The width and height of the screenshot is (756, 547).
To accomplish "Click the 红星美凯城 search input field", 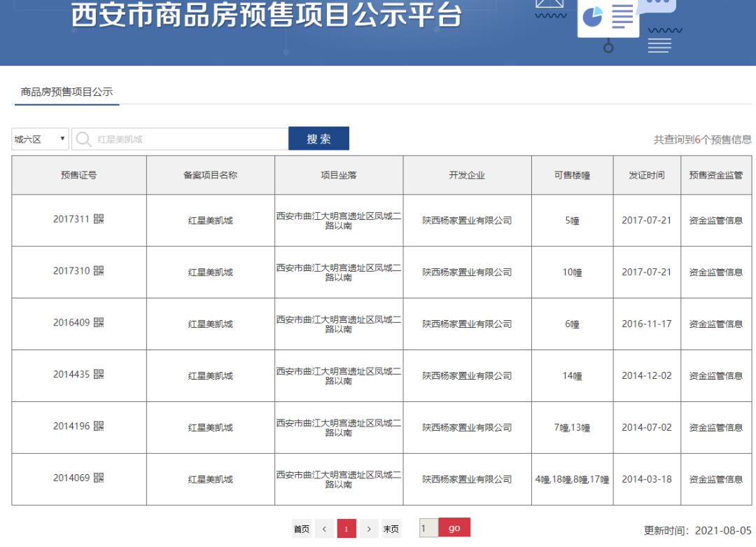I will tap(189, 139).
